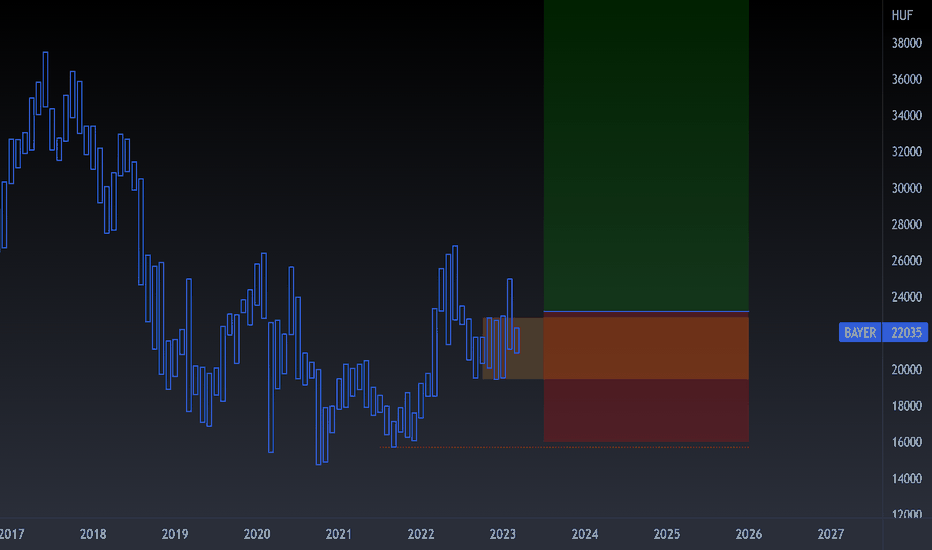Click the 14000 price axis label

(x=906, y=478)
